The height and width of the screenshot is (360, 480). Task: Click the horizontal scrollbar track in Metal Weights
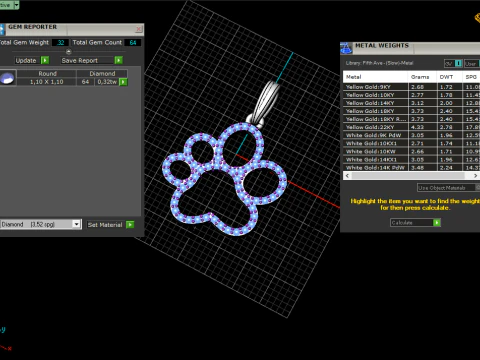408,176
